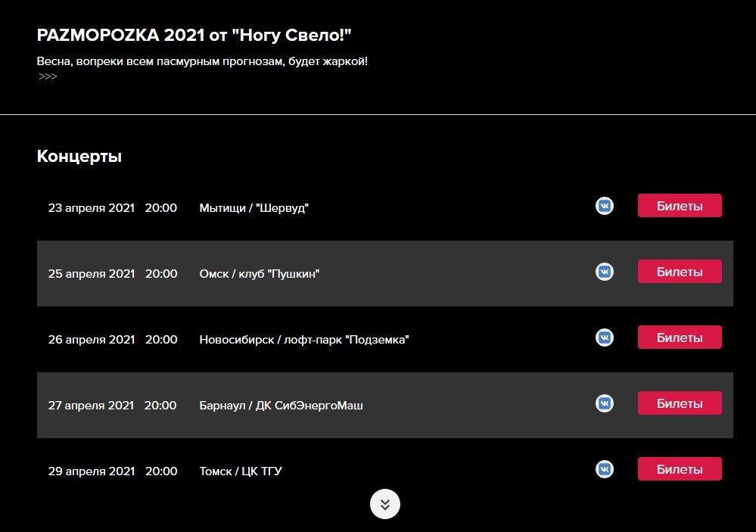This screenshot has width=756, height=532.
Task: Click the Мытищи / "Шервуд" venue text
Action: click(254, 208)
